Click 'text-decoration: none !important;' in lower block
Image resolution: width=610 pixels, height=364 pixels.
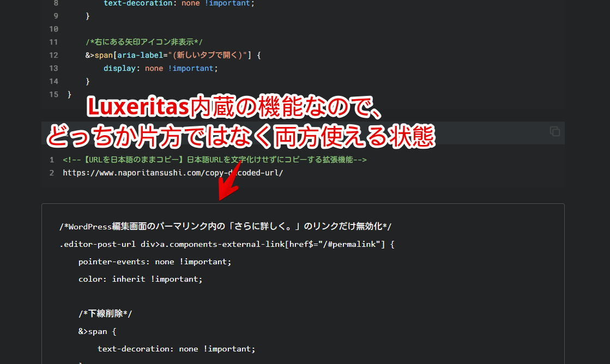(176, 349)
